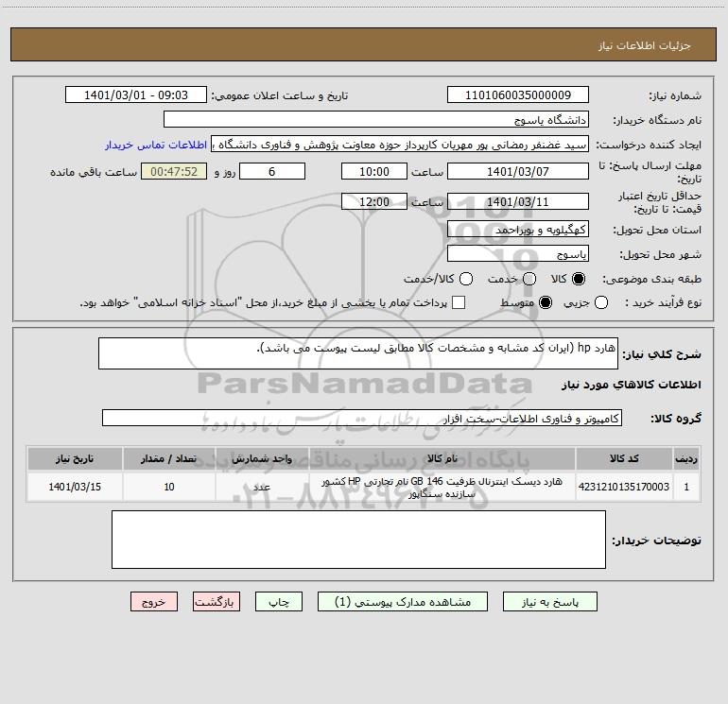Click the خروج exit button

[x=154, y=601]
